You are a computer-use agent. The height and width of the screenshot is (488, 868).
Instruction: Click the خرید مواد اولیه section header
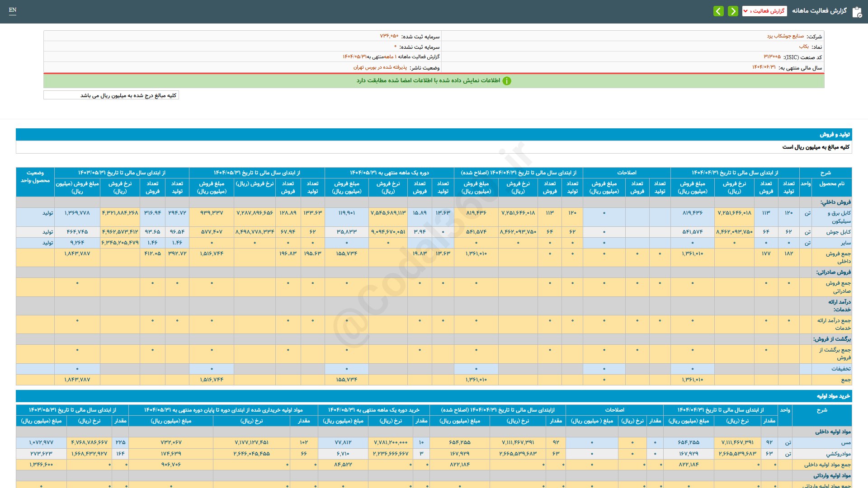pyautogui.click(x=833, y=396)
